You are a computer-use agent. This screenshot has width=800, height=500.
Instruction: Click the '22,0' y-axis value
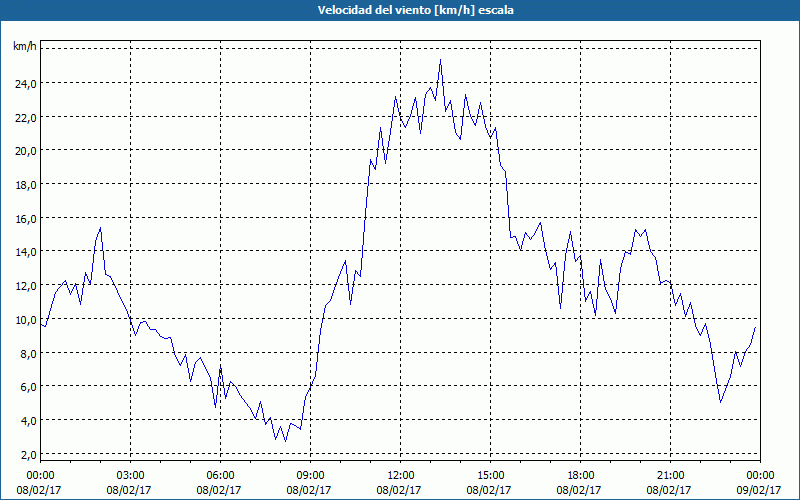point(26,118)
